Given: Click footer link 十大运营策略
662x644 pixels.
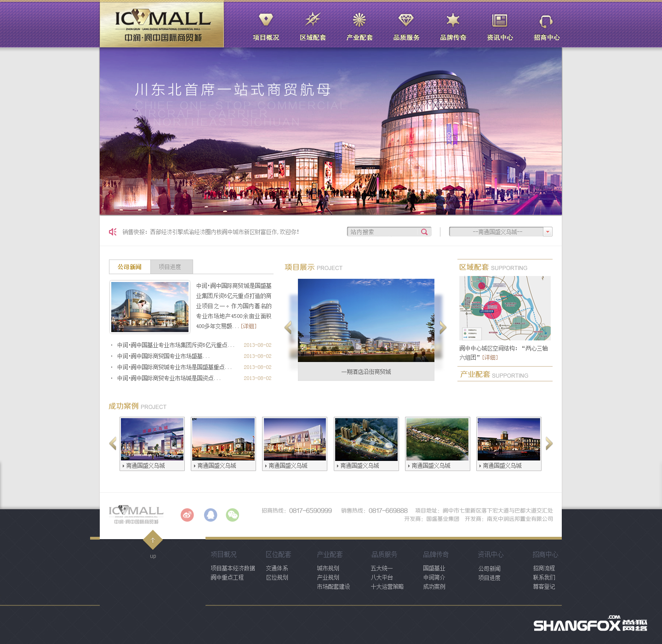Looking at the screenshot, I should pyautogui.click(x=387, y=586).
